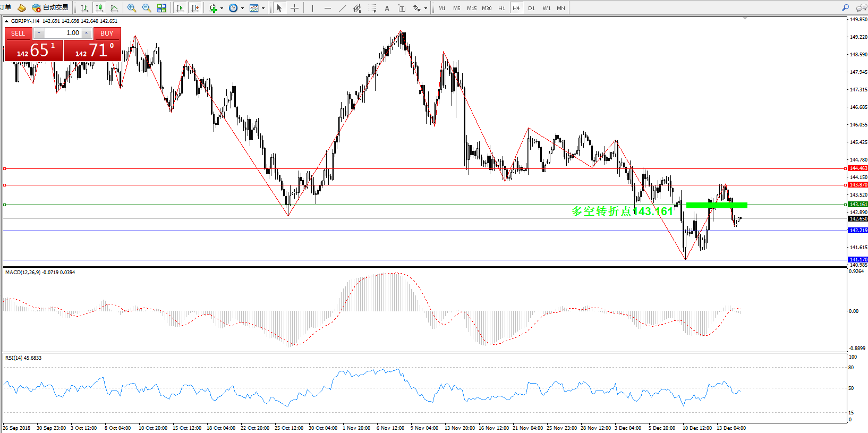Switch to the M15 timeframe
This screenshot has width=868, height=433.
click(x=471, y=8)
